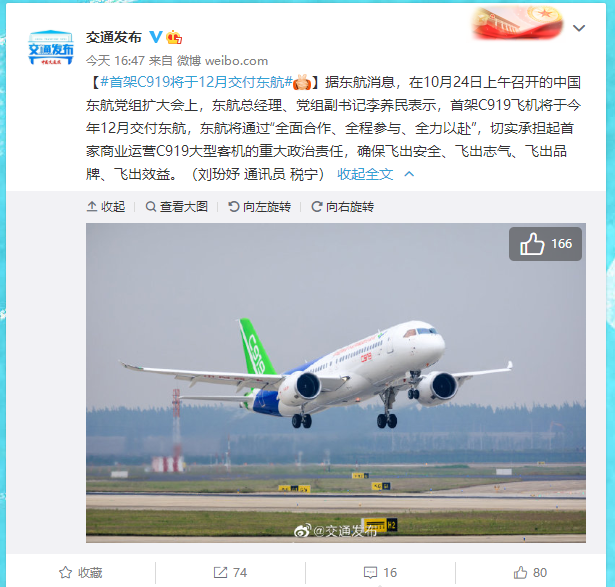Click the 微博 weibo.com source link
This screenshot has width=615, height=587.
pos(222,60)
